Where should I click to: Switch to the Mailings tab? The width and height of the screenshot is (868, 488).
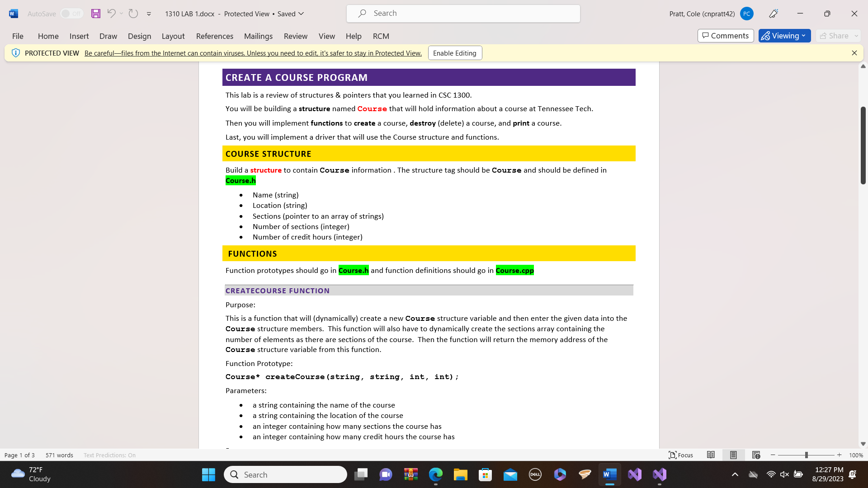(x=258, y=36)
